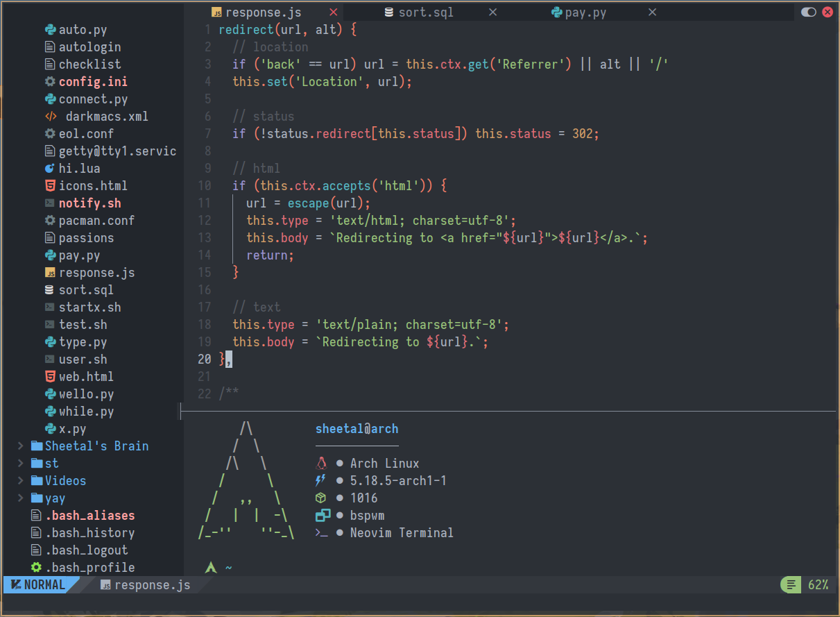Click the Neovim Terminal entry
Viewport: 840px width, 617px height.
click(402, 533)
